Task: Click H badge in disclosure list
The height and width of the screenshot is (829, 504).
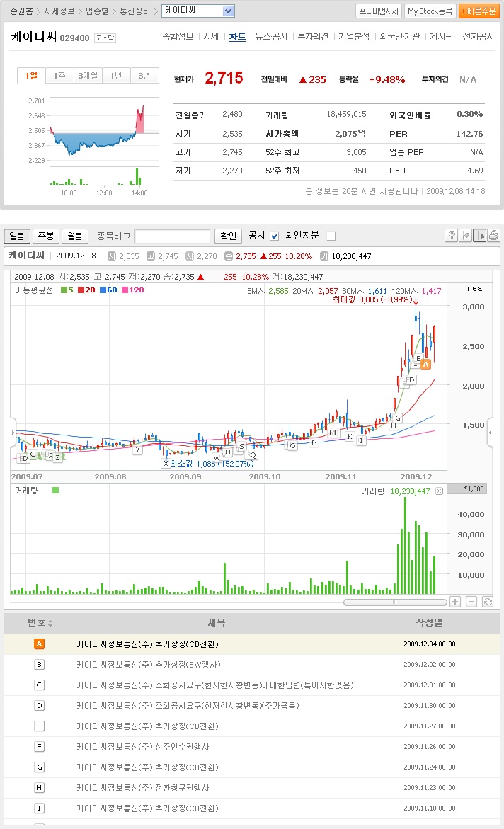Action: [x=39, y=788]
